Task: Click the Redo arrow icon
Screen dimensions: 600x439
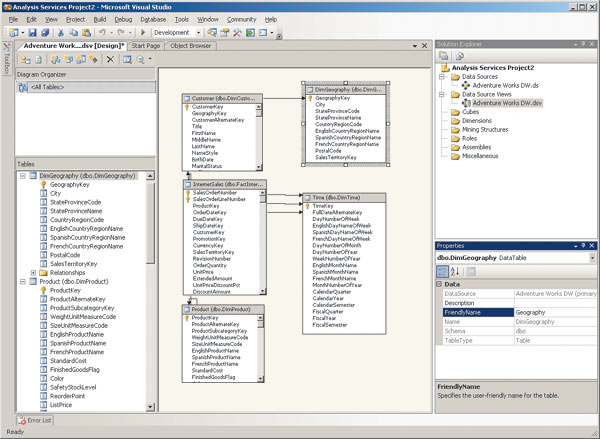Action: click(121, 33)
